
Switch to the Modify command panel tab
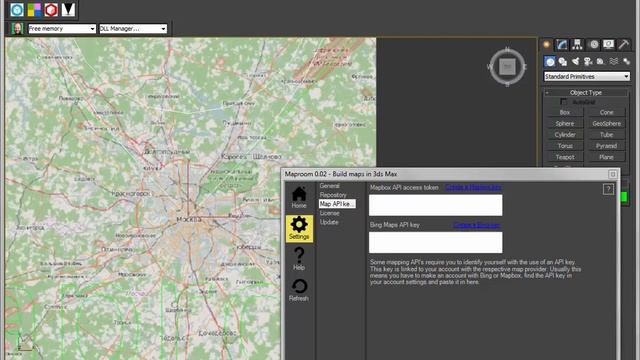(562, 44)
